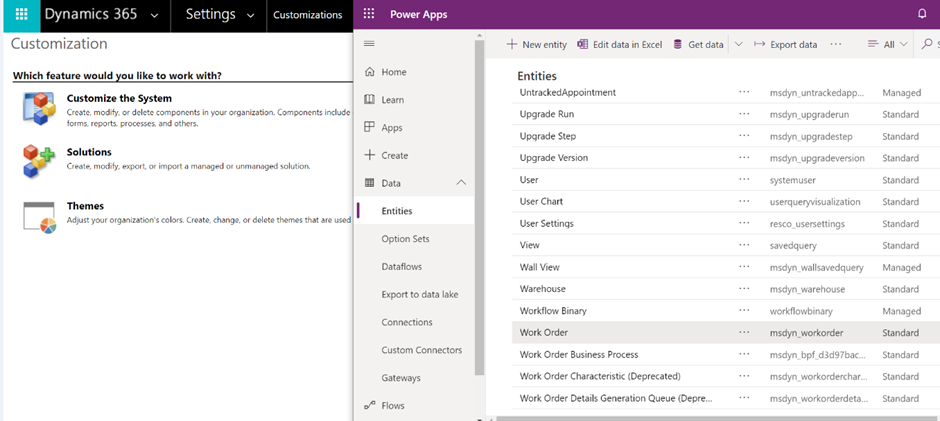This screenshot has height=421, width=940.
Task: Click the Edit data in Excel icon
Action: pos(582,44)
